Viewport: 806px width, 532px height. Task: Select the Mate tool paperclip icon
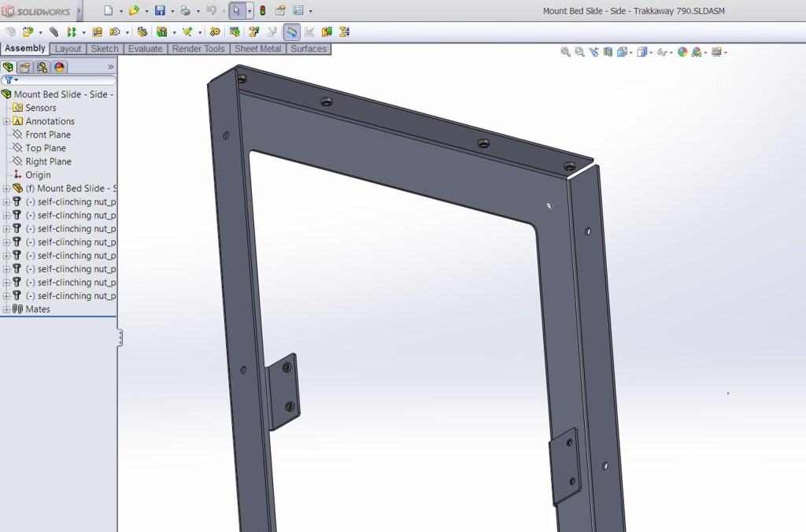click(x=53, y=31)
